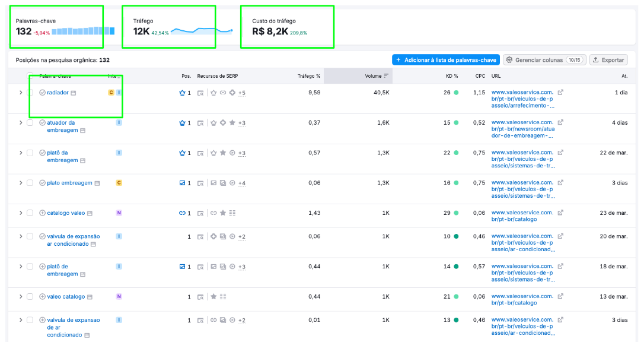The width and height of the screenshot is (644, 342).
Task: Sort by Tráfego % column header
Action: (x=309, y=76)
